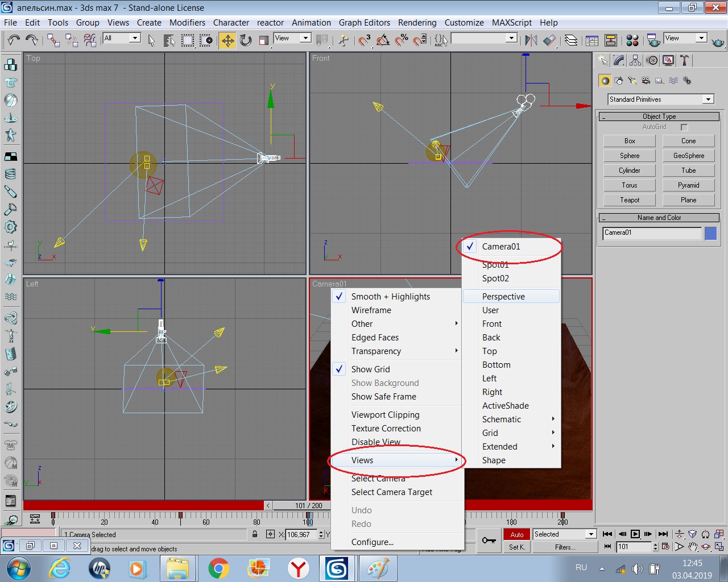Select the Lights create category
Screen dimensions: 728x582
(632, 81)
